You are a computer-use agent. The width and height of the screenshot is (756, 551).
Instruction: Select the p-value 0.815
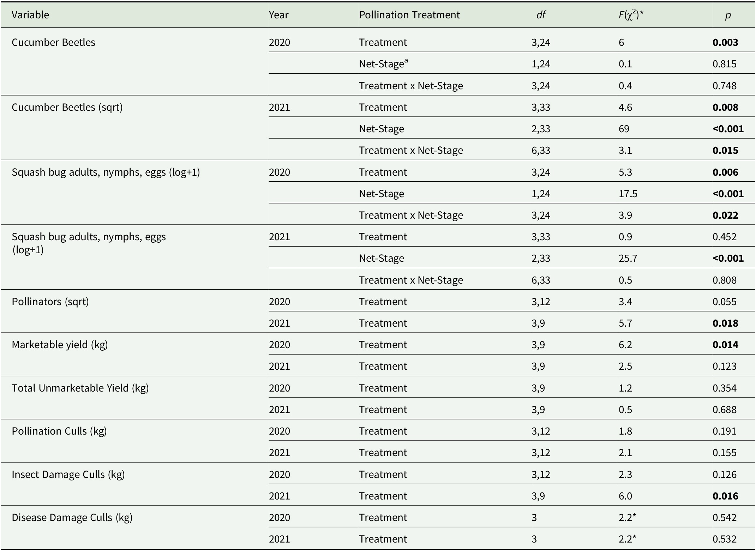click(724, 64)
